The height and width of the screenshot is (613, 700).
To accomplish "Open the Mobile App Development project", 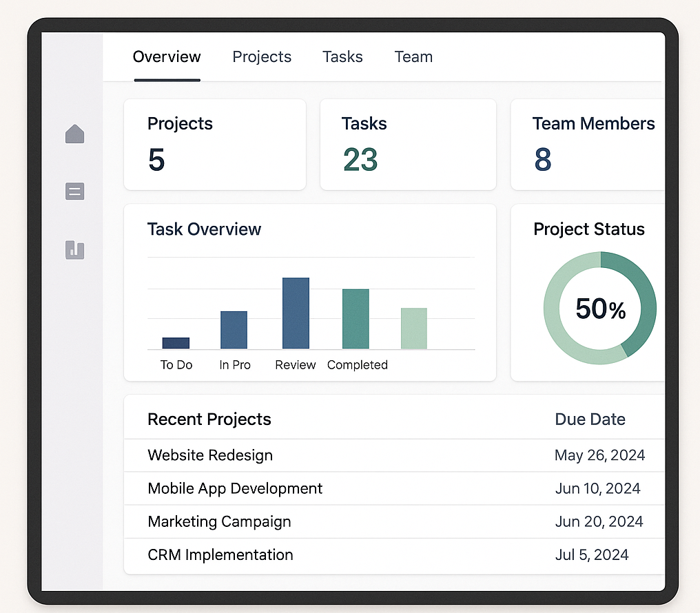I will point(235,488).
